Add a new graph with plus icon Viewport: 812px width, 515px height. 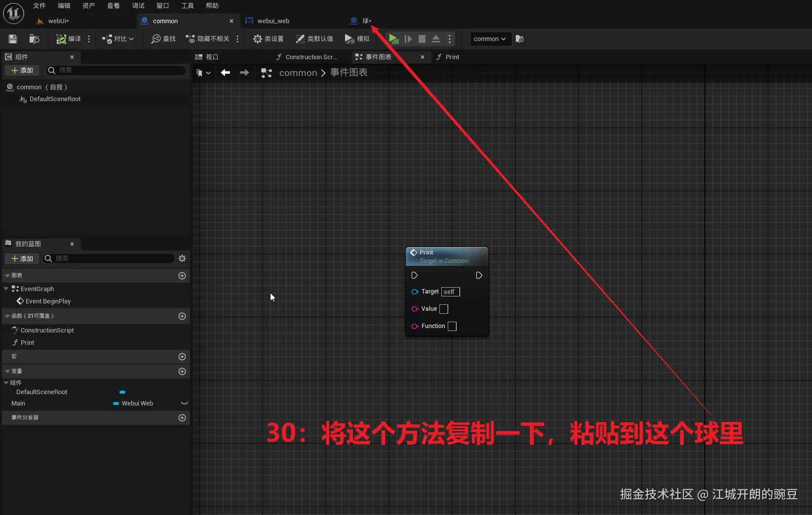[182, 276]
